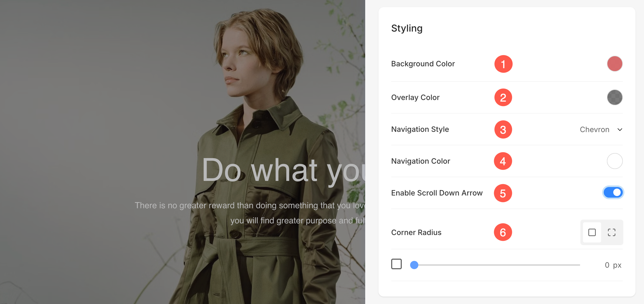The width and height of the screenshot is (644, 304).
Task: Click the red number 2 badge
Action: click(503, 97)
